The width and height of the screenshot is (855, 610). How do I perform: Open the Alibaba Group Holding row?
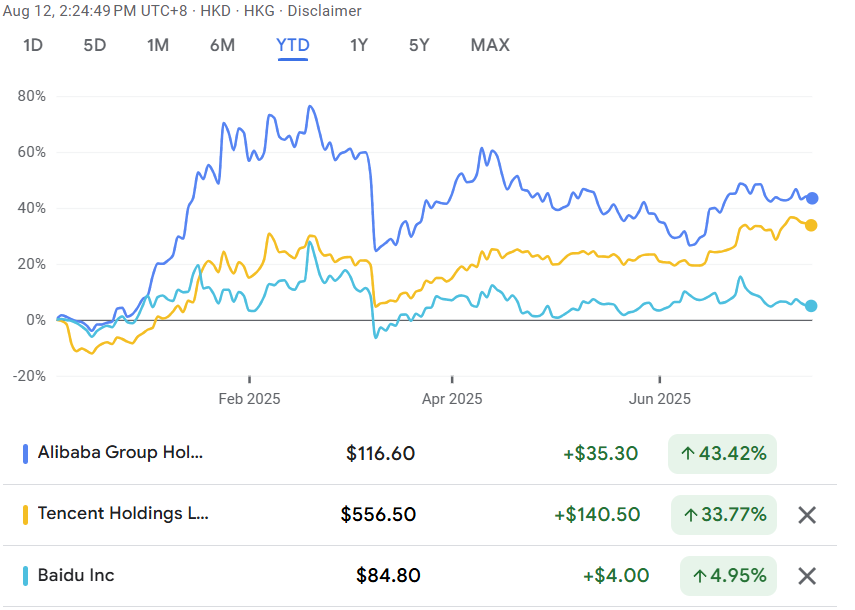pos(120,453)
